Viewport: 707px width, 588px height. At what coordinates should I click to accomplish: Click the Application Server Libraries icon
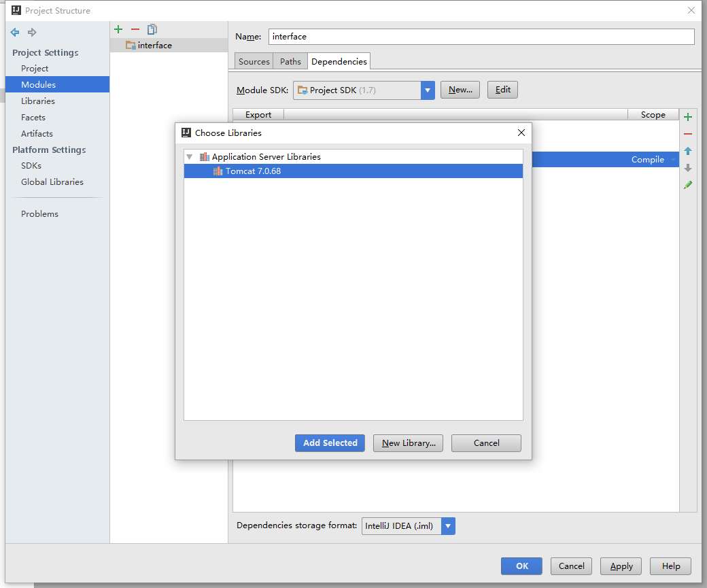[204, 156]
